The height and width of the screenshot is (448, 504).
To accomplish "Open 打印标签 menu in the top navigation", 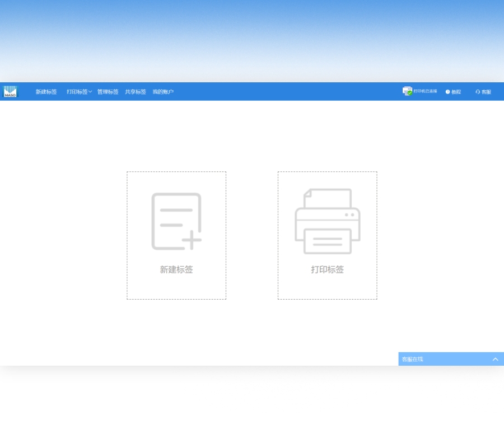I will coord(77,92).
